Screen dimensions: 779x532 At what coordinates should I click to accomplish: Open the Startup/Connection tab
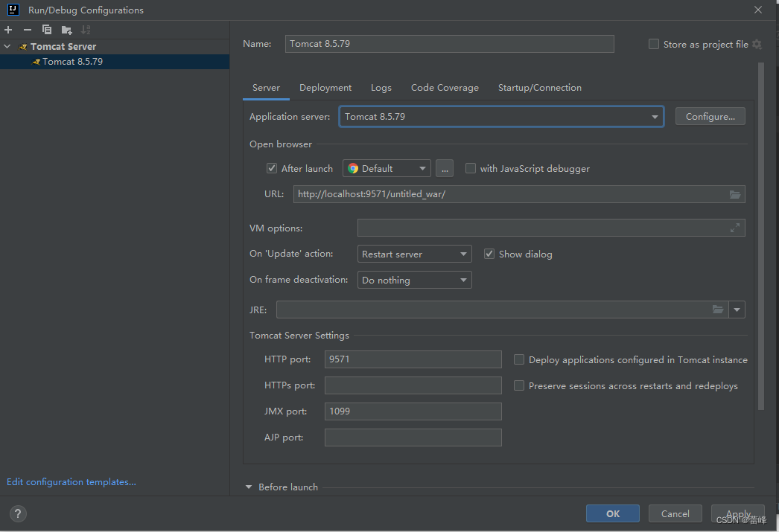click(539, 88)
